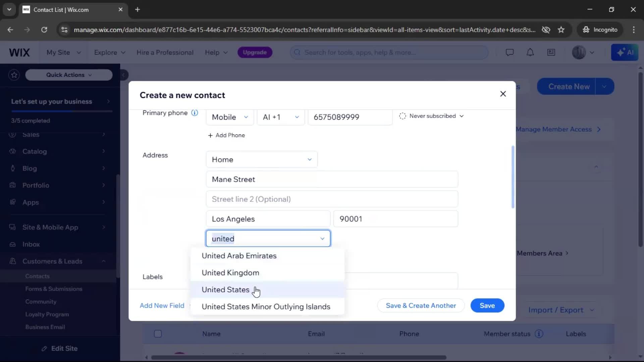Open the AI assistant button

pos(625,52)
